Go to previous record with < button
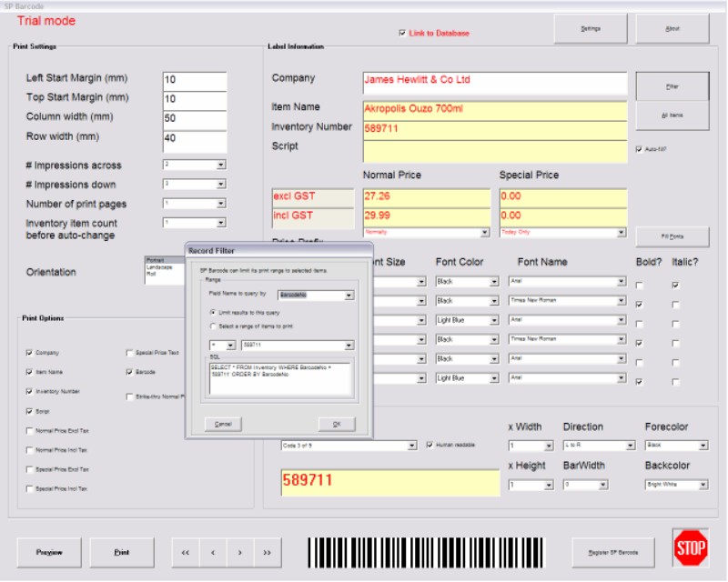 [213, 552]
